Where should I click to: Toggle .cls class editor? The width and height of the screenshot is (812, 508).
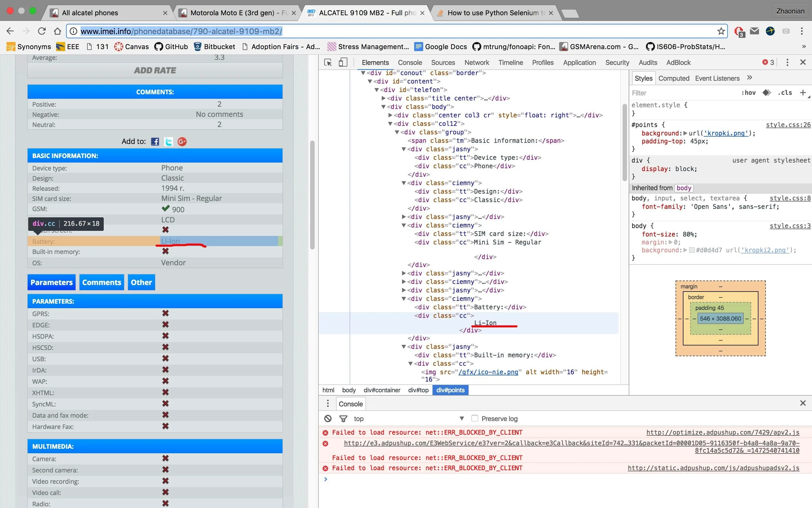tap(785, 93)
